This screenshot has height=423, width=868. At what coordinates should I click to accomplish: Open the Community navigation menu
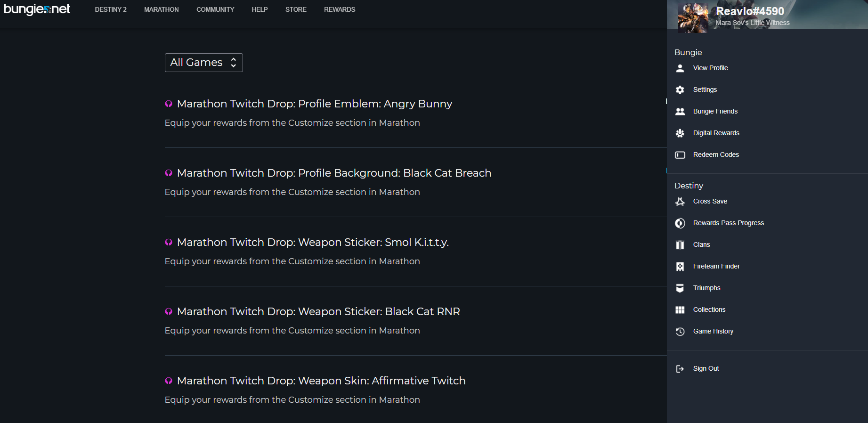click(215, 9)
